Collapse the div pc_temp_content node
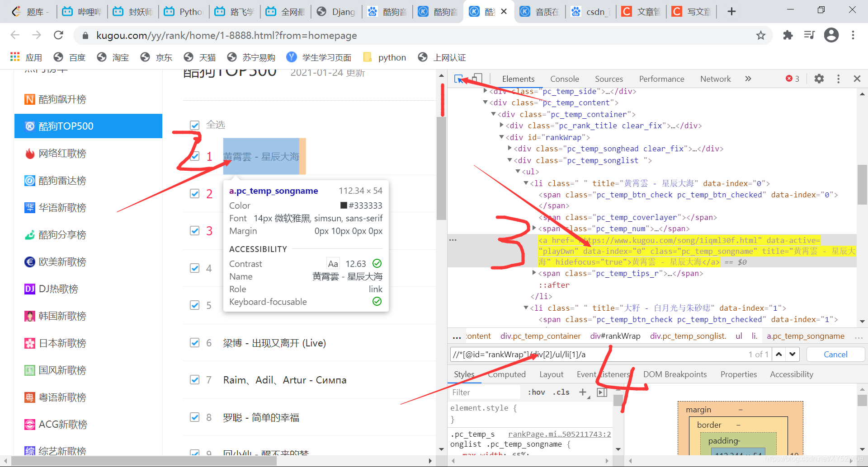The width and height of the screenshot is (868, 467). click(x=485, y=103)
